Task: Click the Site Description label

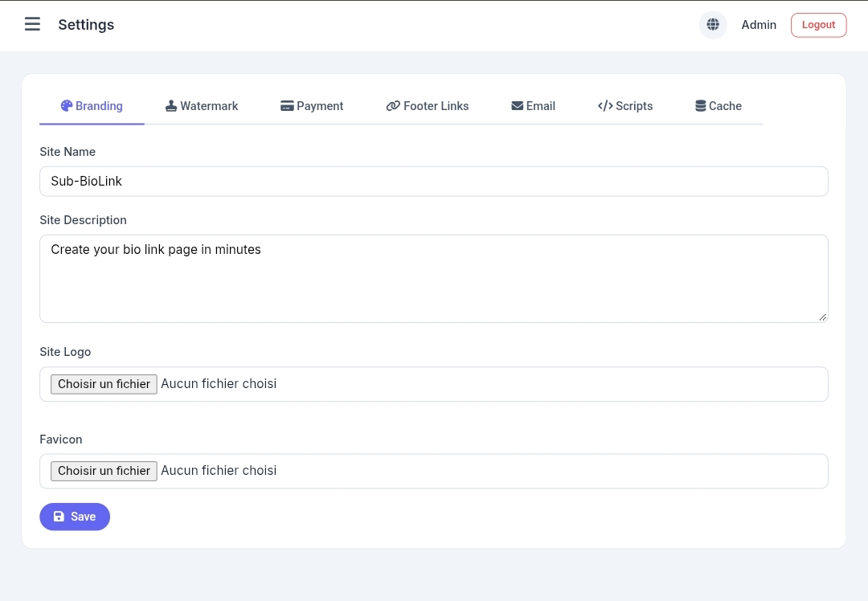Action: pyautogui.click(x=83, y=220)
